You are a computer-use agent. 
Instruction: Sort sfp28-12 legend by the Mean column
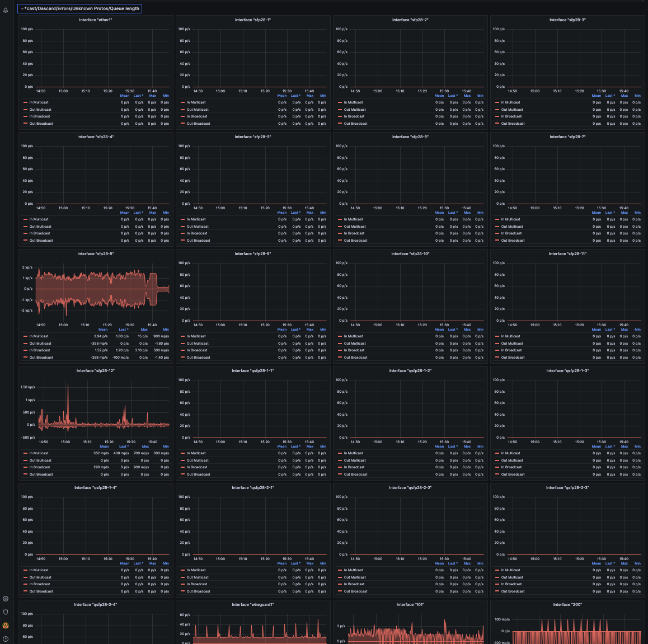coord(104,446)
